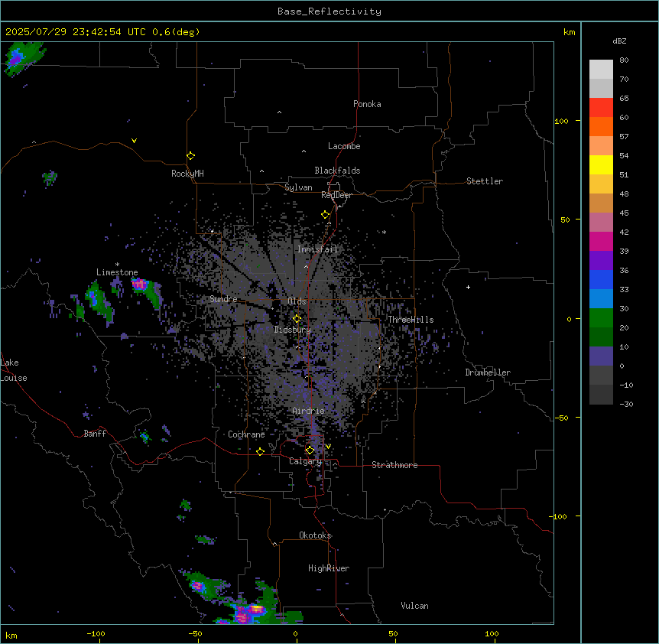The height and width of the screenshot is (644, 659).
Task: Click the Vulcan label
Action: (415, 606)
